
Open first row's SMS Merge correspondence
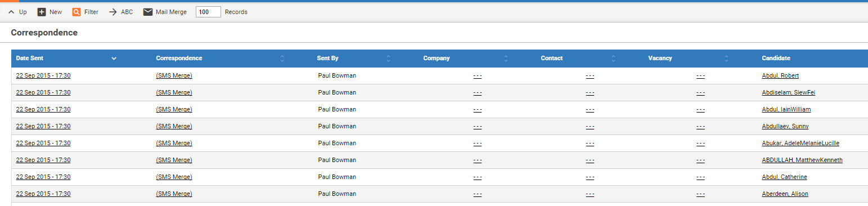click(174, 75)
